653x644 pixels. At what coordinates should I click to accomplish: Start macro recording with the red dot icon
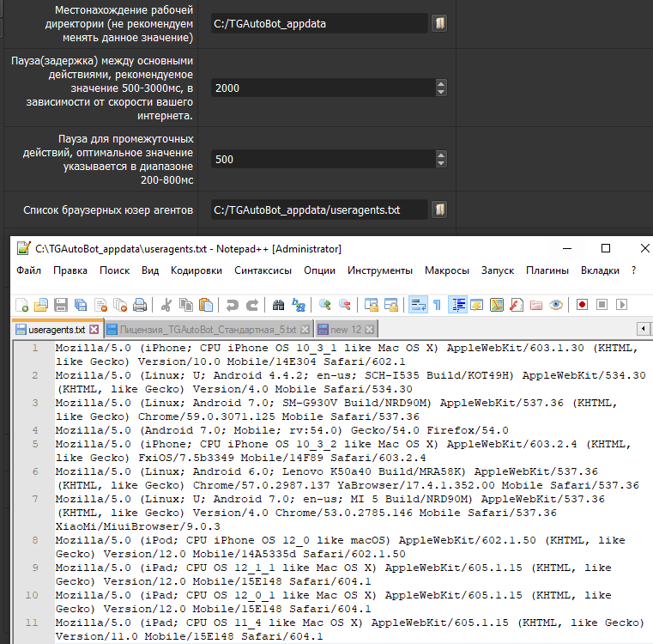(x=582, y=304)
